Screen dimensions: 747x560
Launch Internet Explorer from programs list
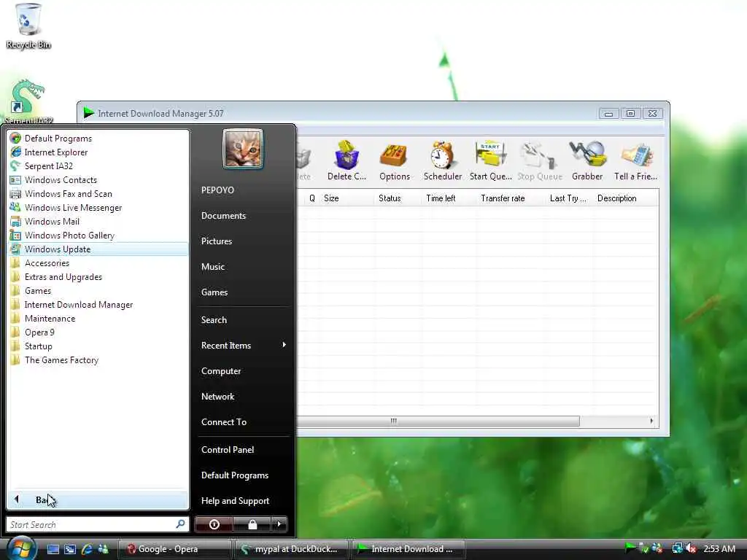[98, 152]
